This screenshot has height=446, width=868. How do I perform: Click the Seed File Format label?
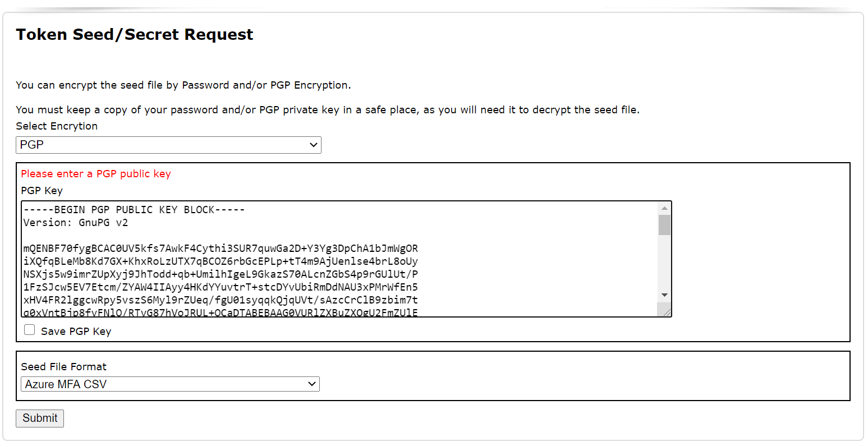click(x=63, y=367)
